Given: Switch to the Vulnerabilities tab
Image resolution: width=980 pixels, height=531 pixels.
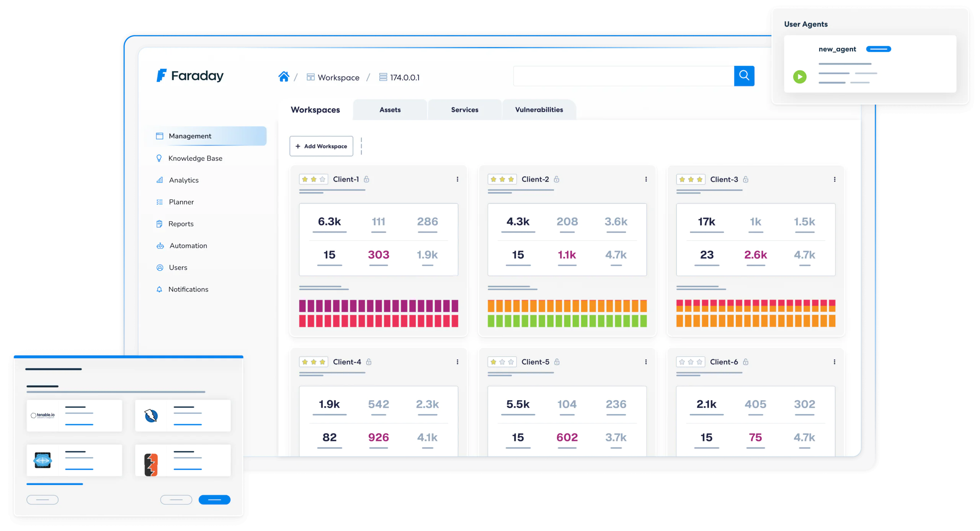Looking at the screenshot, I should click(539, 110).
